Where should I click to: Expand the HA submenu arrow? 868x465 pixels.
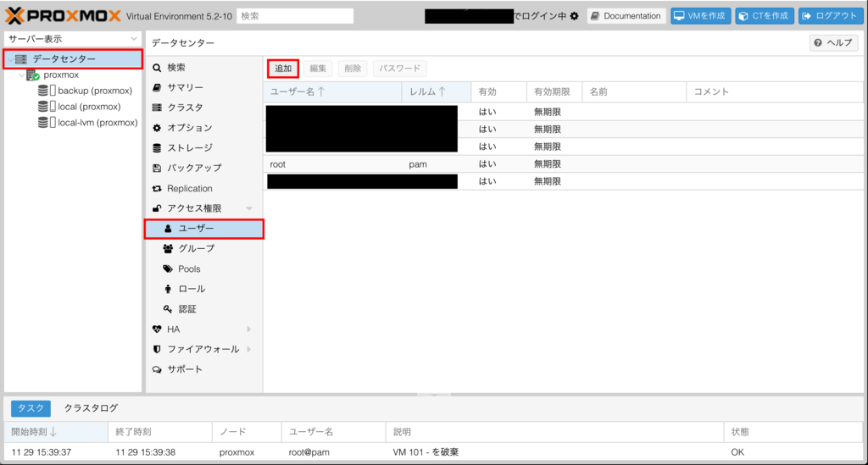249,329
